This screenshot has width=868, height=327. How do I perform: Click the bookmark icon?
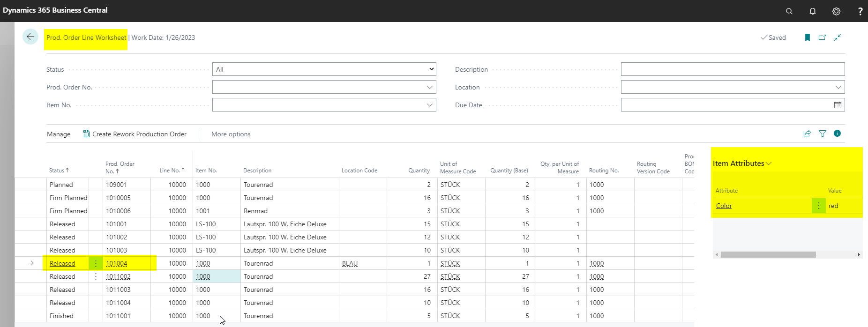808,37
